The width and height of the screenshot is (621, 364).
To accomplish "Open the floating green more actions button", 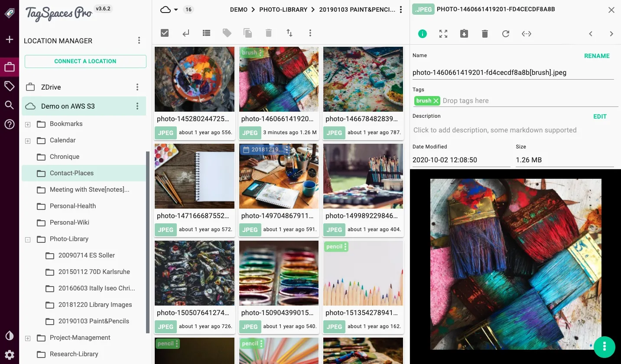I will [x=605, y=347].
